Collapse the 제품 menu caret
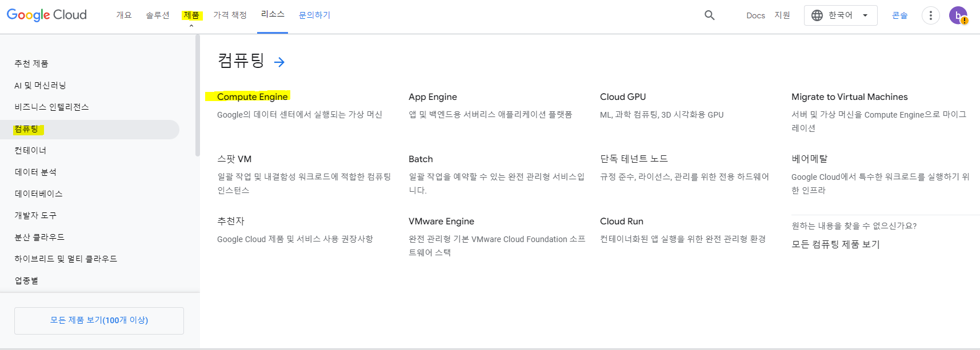Screen dimensions: 980x350 (191, 26)
